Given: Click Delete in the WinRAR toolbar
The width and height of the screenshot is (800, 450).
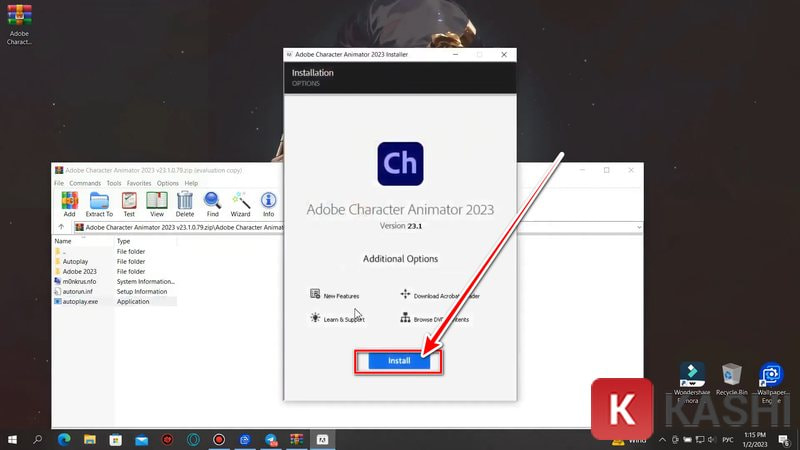Looking at the screenshot, I should 185,205.
